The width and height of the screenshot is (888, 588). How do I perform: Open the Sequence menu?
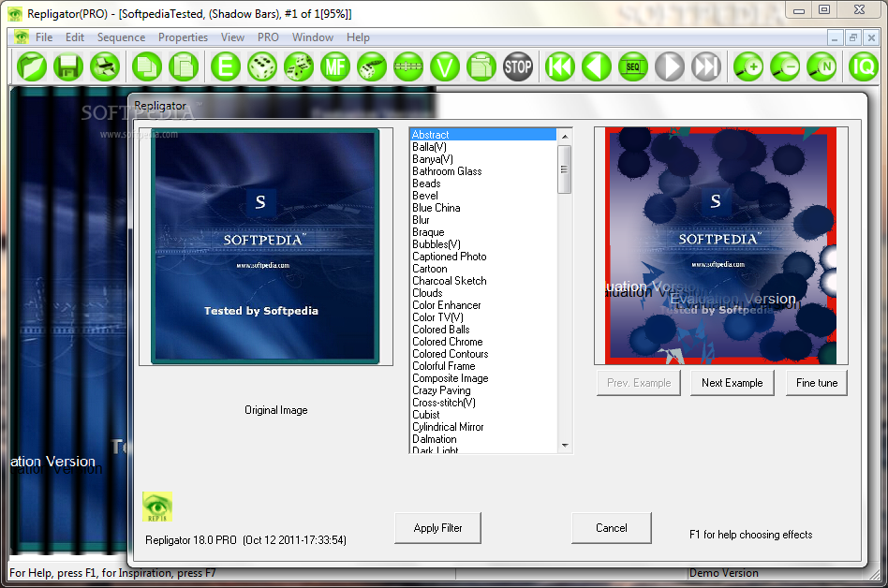pyautogui.click(x=121, y=37)
